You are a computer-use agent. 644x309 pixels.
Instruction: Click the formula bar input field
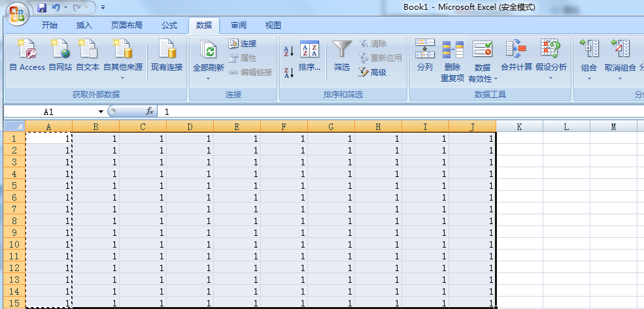pos(392,112)
